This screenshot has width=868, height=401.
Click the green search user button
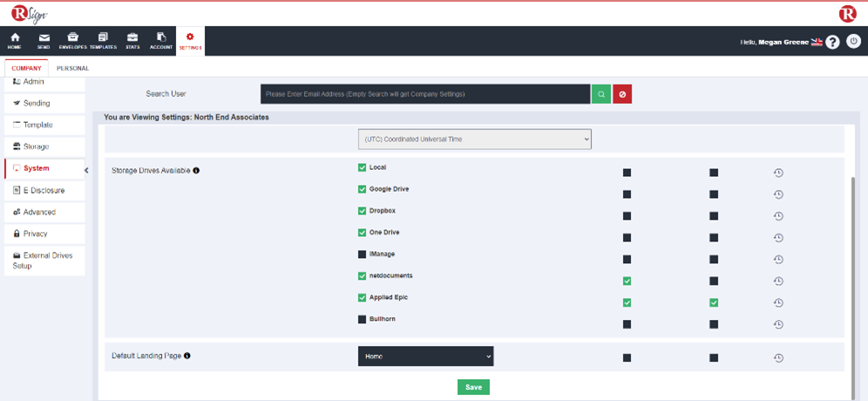click(600, 94)
